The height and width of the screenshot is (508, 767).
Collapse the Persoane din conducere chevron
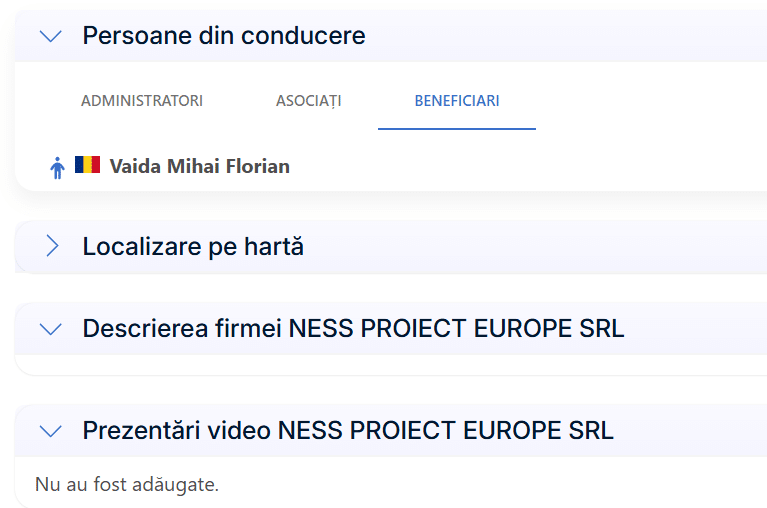point(50,36)
